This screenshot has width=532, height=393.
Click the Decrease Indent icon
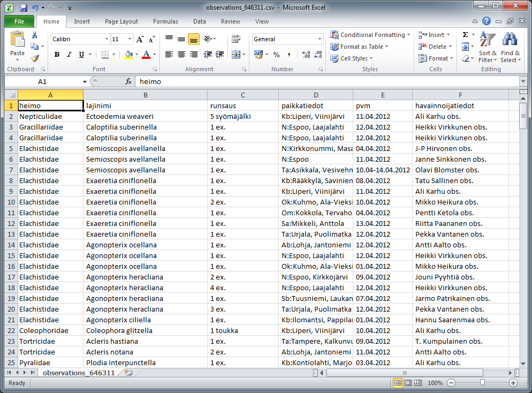coord(208,54)
